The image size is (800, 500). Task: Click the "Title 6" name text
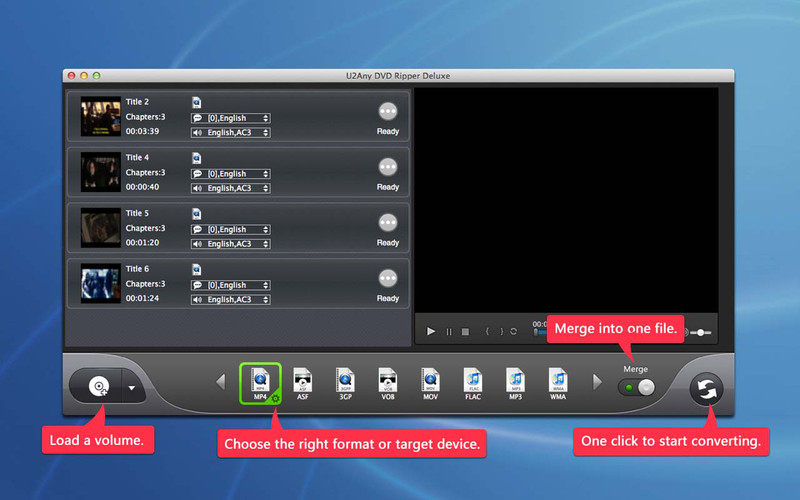137,269
